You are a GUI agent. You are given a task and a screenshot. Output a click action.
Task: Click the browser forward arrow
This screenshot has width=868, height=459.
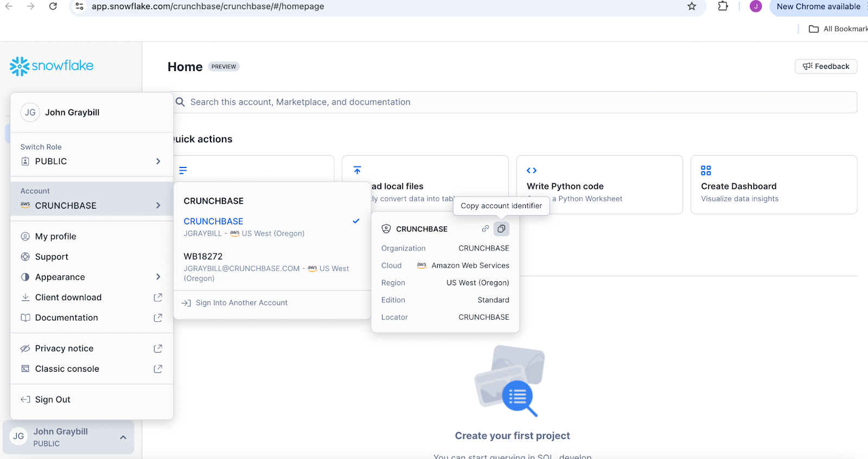coord(30,7)
